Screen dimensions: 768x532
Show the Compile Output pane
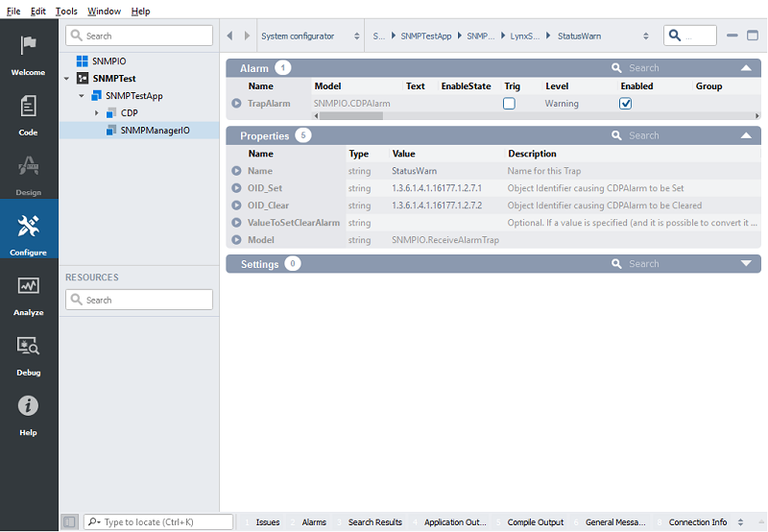click(x=535, y=522)
